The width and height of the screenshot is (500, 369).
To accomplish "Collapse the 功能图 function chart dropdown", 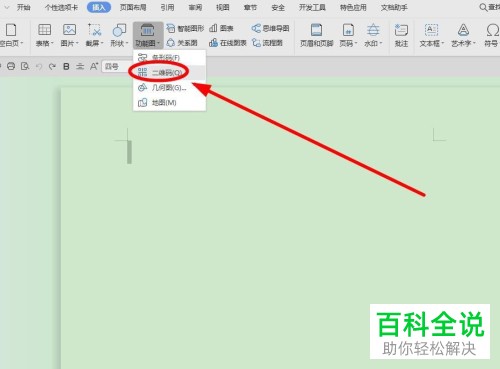I will point(148,35).
